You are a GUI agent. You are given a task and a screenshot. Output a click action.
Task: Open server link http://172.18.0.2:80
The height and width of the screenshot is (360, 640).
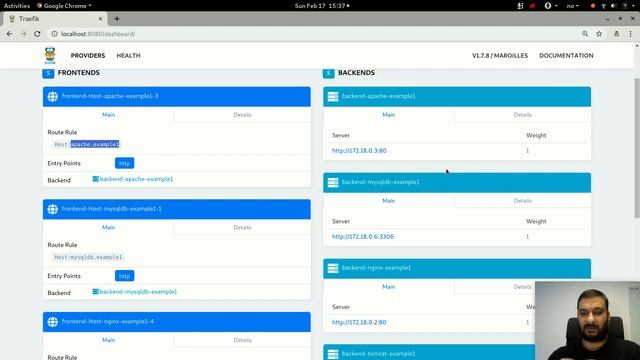(x=359, y=322)
